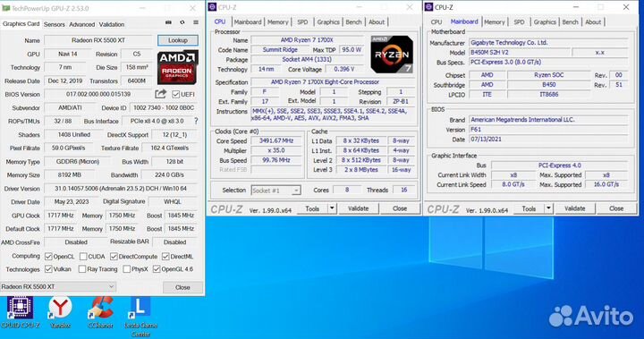Screen dimensions: 644x339
Task: Toggle the OpenCL checkbox
Action: 48,257
